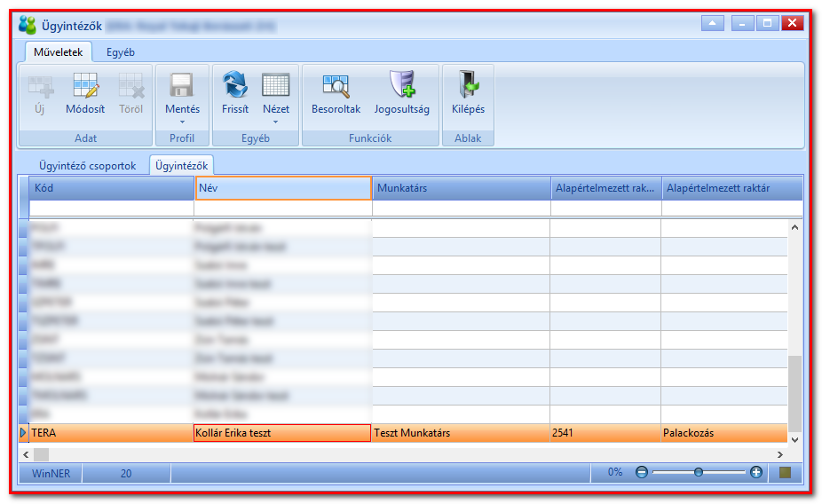Click the Nézet grid view icon
The width and height of the screenshot is (822, 504).
point(276,85)
